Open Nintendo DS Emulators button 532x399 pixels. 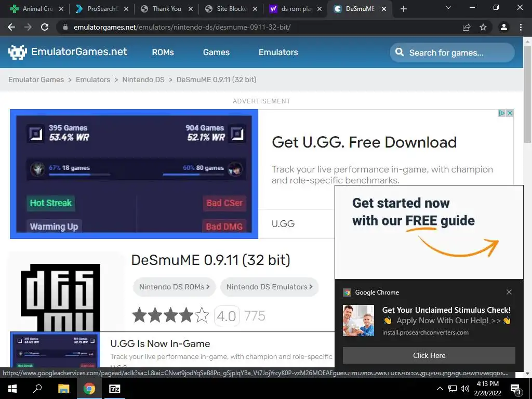click(270, 287)
